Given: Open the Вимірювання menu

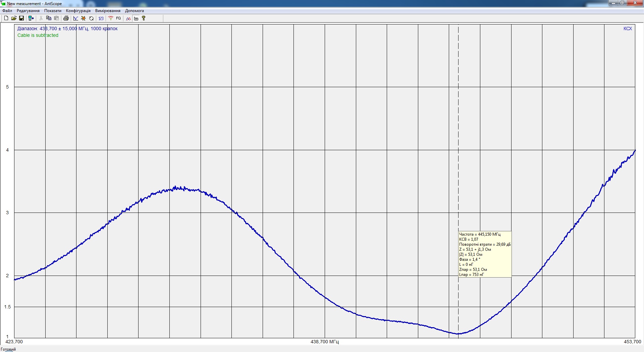Looking at the screenshot, I should pos(108,11).
